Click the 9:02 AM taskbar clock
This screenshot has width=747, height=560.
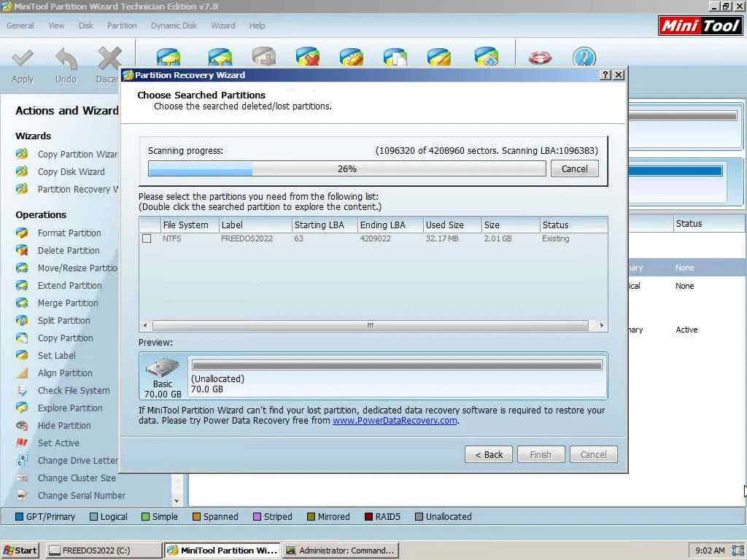point(710,551)
